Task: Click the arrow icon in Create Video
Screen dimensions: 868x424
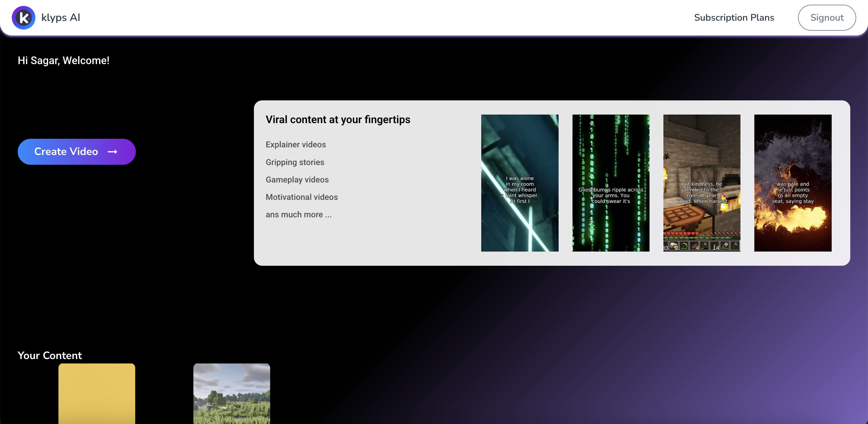Action: point(112,152)
